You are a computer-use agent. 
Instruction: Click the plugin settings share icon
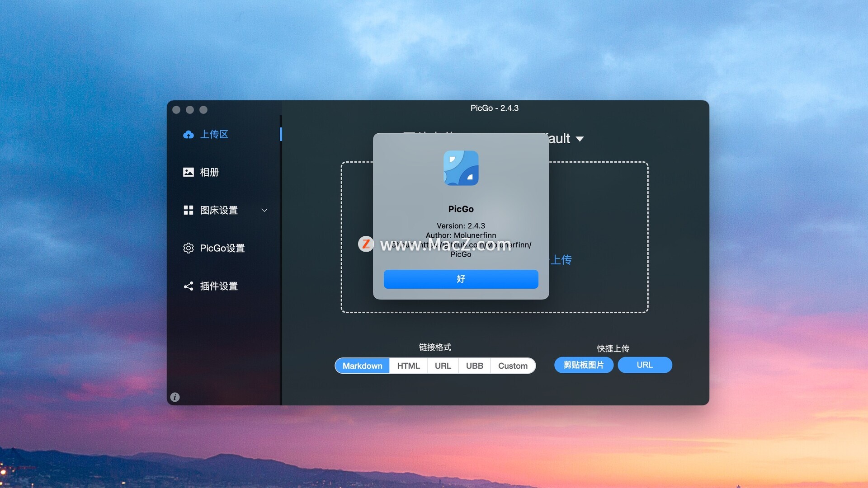coord(188,286)
